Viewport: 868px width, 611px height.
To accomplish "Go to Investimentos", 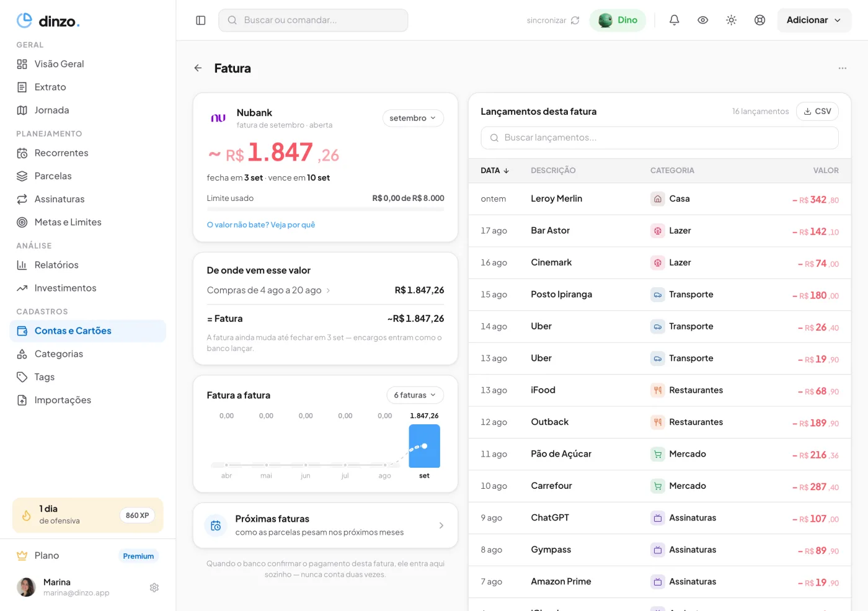I will tap(88, 288).
